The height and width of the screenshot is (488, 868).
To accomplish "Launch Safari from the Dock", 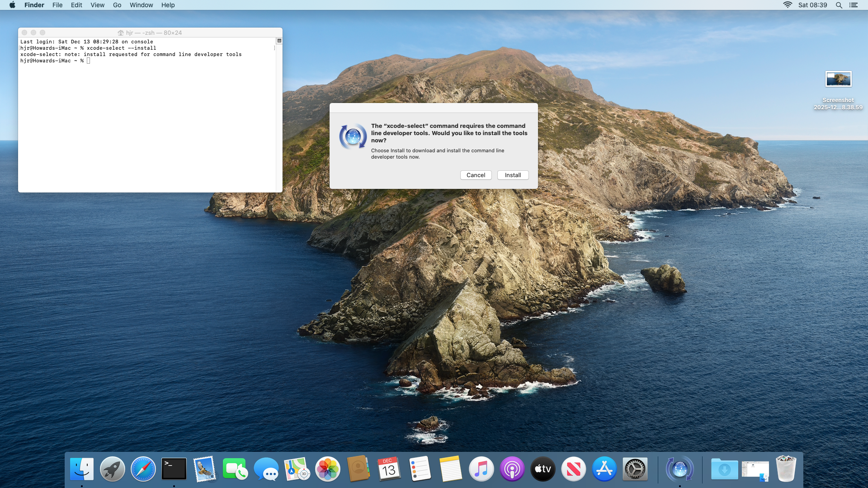I will click(x=143, y=469).
